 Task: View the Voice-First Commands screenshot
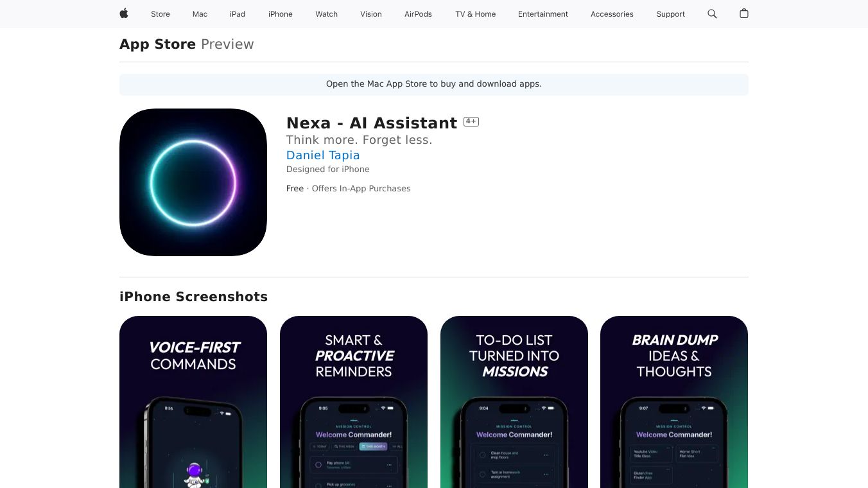(193, 402)
